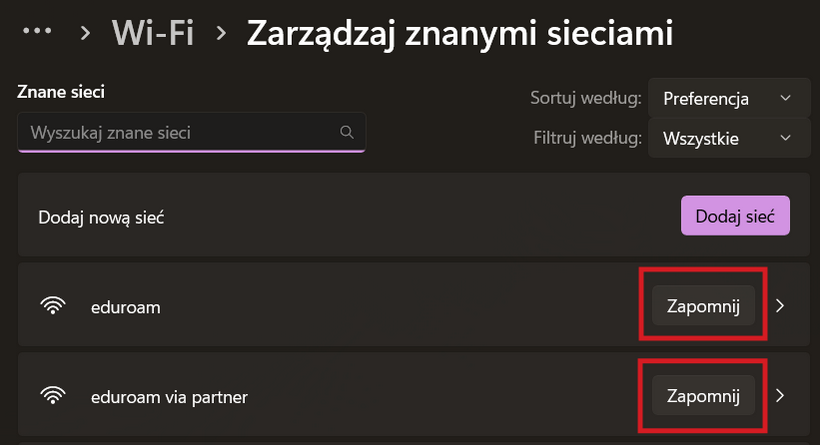
Task: Select the 'eduroam via partner' network name
Action: (x=168, y=397)
